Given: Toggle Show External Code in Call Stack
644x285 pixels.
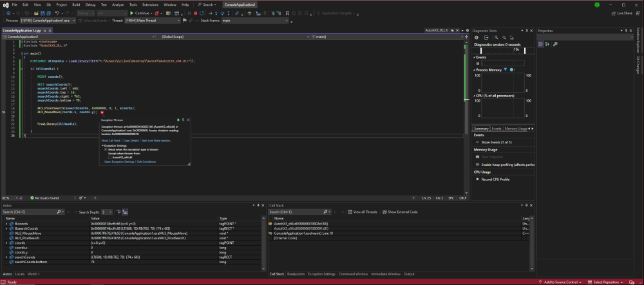Looking at the screenshot, I should click(x=401, y=212).
